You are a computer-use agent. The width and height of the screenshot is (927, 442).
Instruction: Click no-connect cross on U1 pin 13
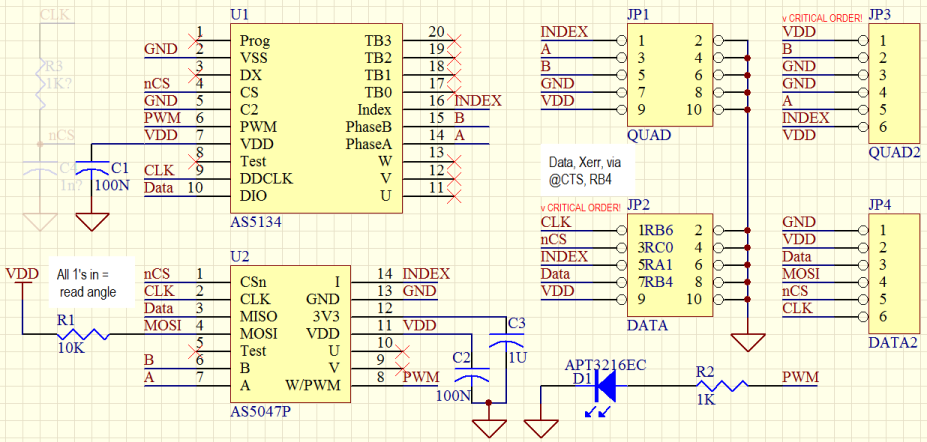454,161
